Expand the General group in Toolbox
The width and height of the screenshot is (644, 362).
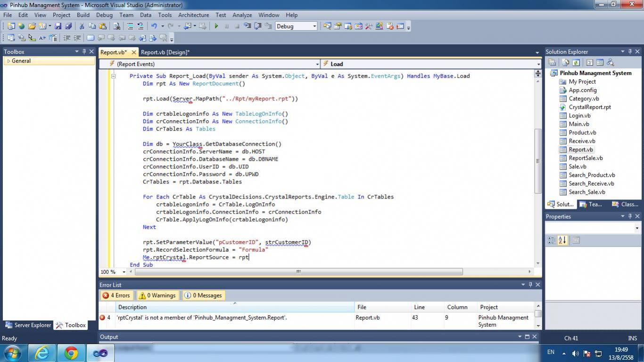[x=8, y=61]
